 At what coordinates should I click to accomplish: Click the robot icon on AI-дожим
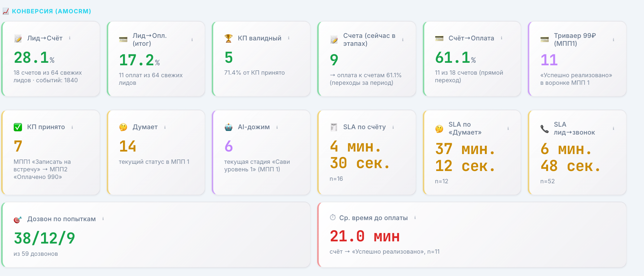(228, 127)
